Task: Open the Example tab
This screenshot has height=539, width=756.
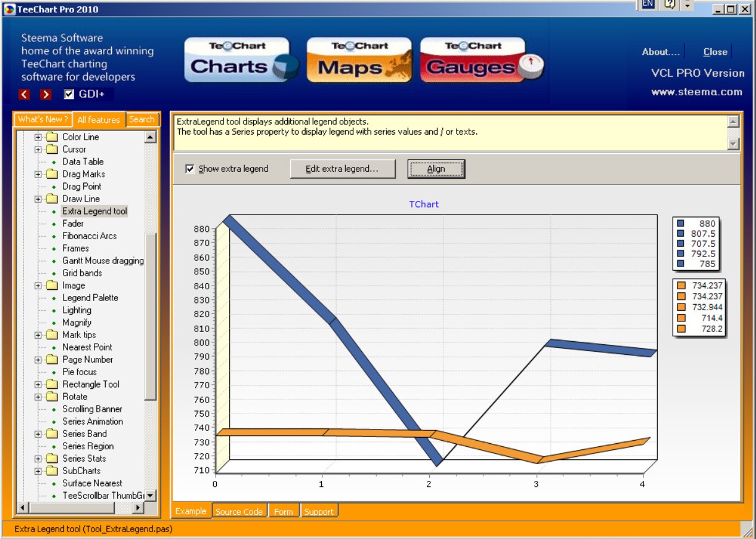Action: coord(191,511)
